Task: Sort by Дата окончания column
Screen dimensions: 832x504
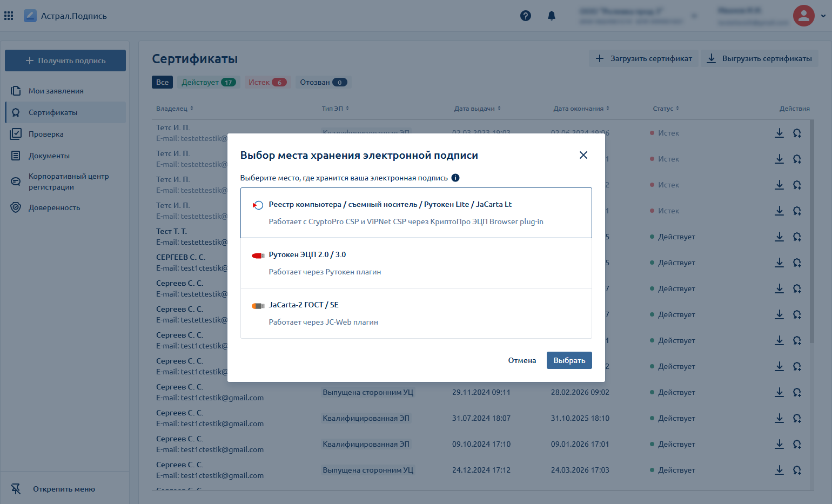Action: 581,109
